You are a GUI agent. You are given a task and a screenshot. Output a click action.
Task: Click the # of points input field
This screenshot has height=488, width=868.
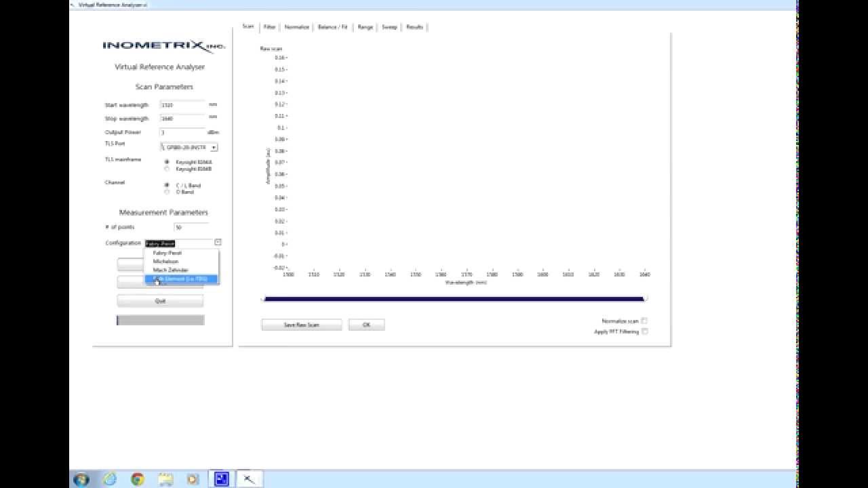tap(191, 227)
